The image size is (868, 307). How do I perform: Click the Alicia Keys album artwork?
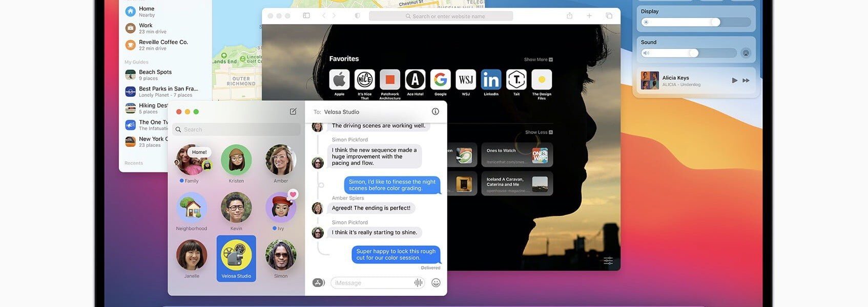650,80
